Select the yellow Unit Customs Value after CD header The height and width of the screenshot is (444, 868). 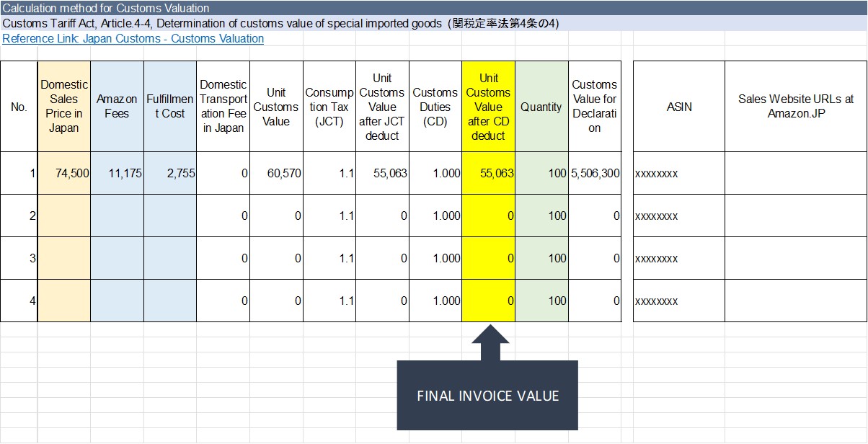coord(487,105)
